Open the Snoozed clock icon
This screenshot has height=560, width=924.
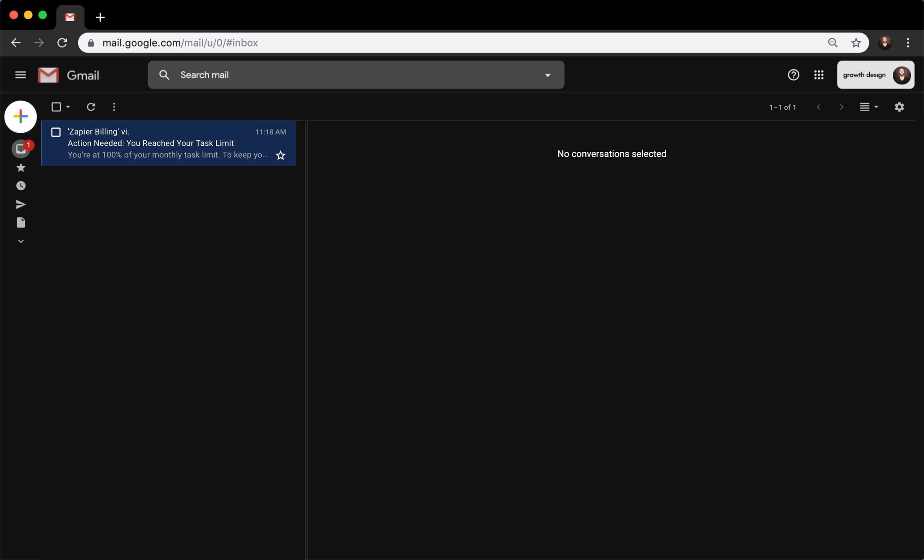point(20,186)
